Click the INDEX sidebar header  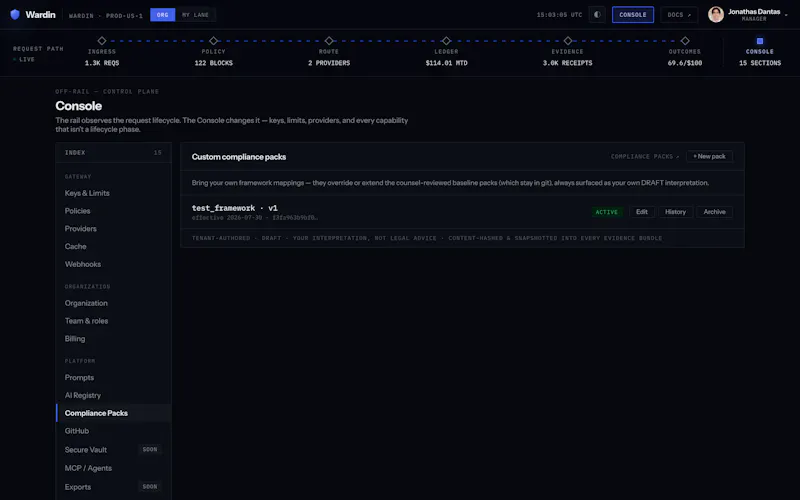113,153
